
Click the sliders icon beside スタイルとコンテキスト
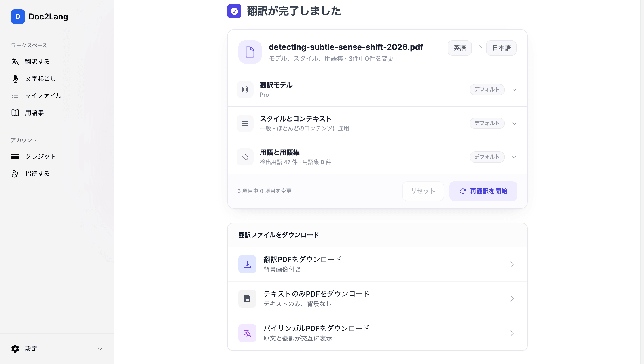[245, 123]
